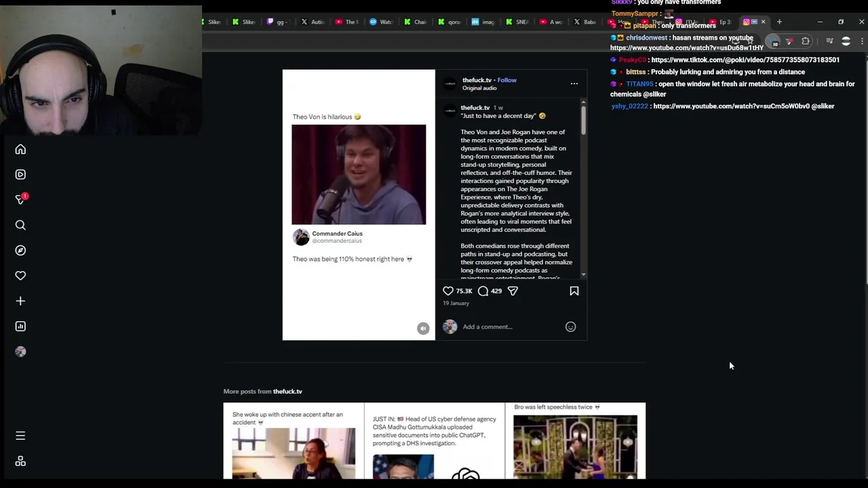This screenshot has height=488, width=868.
Task: Open a new browser tab with plus
Action: click(779, 22)
